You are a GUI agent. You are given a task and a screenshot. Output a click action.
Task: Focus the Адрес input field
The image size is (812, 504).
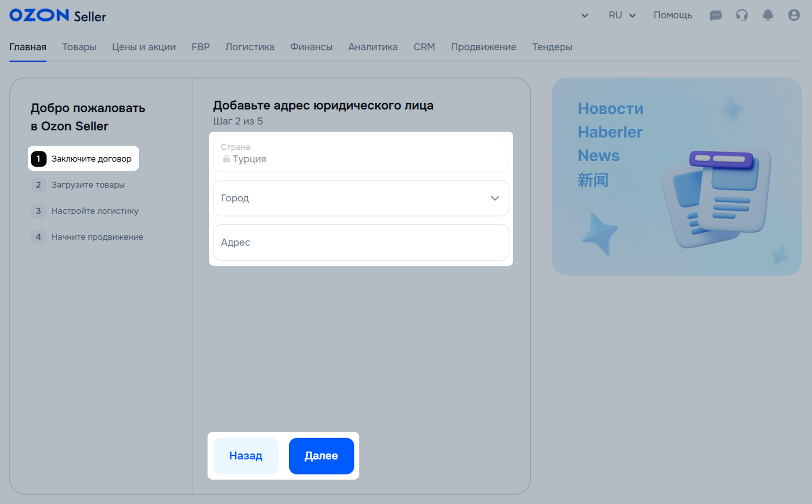pyautogui.click(x=361, y=242)
